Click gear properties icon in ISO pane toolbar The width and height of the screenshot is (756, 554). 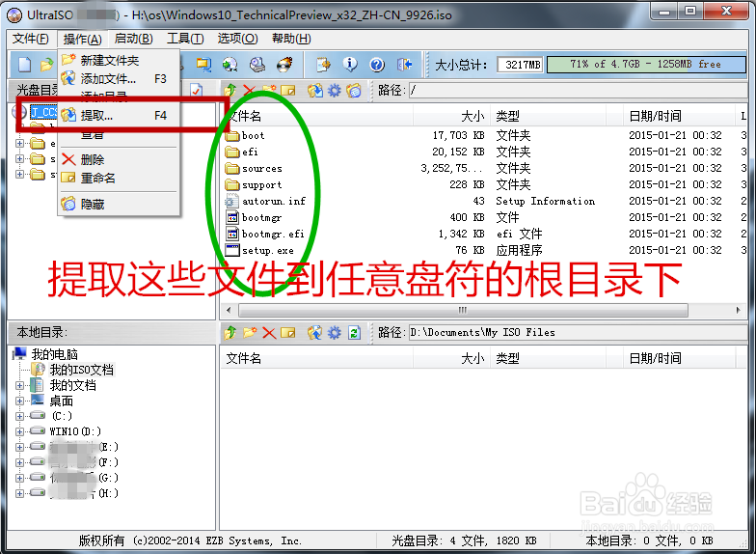[334, 90]
